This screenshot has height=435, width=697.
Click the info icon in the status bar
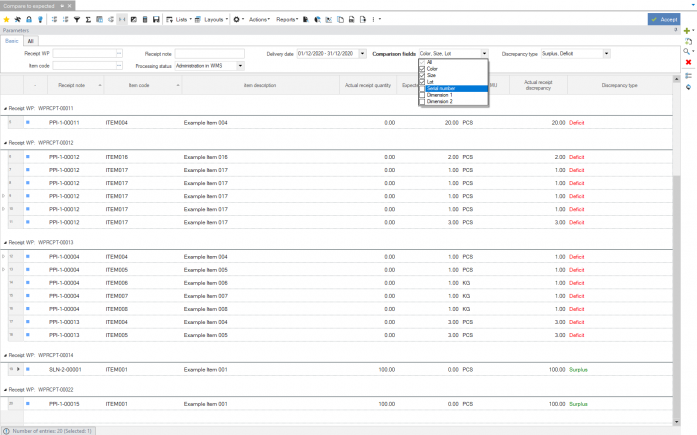pyautogui.click(x=6, y=431)
